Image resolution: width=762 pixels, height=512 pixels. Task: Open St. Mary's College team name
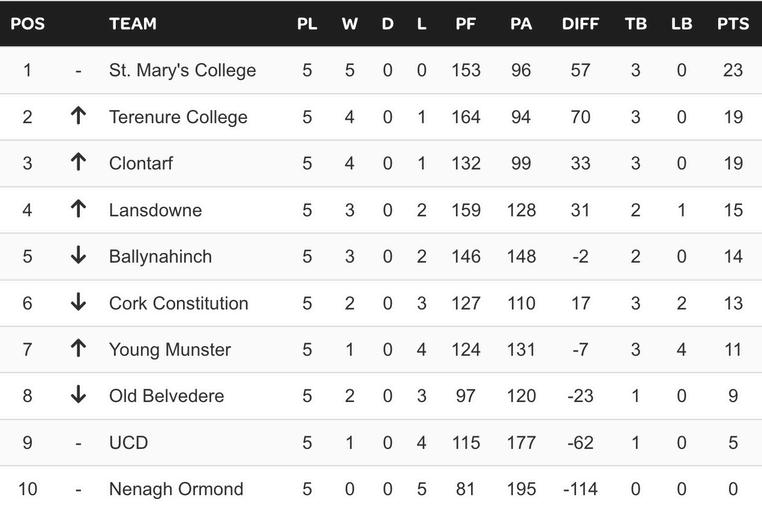(x=182, y=70)
